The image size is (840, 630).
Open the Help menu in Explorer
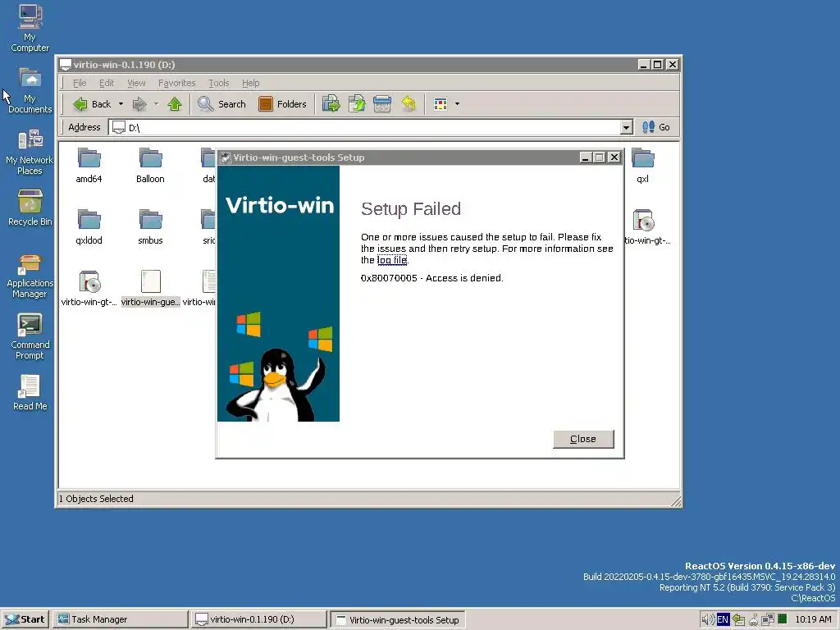250,83
